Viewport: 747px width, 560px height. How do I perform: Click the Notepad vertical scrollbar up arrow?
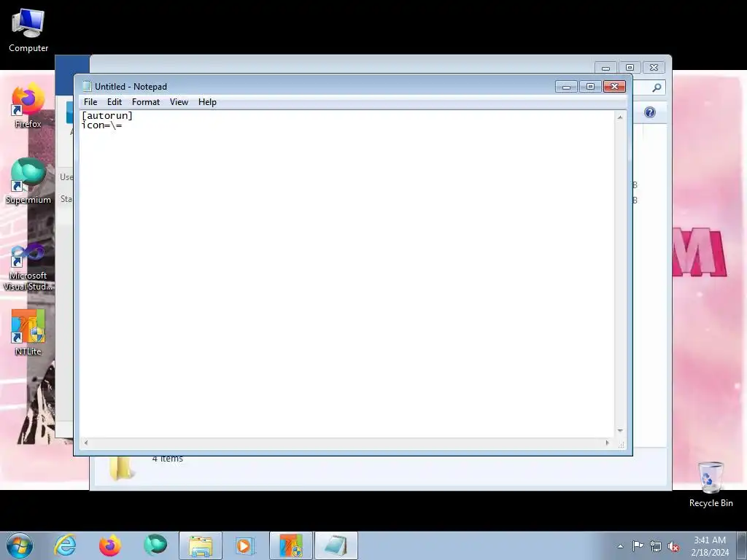click(620, 117)
